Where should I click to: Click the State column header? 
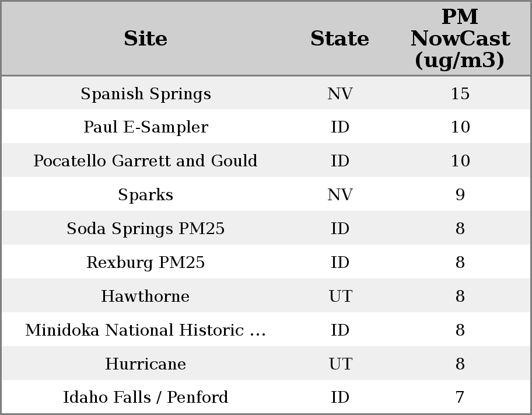point(339,39)
